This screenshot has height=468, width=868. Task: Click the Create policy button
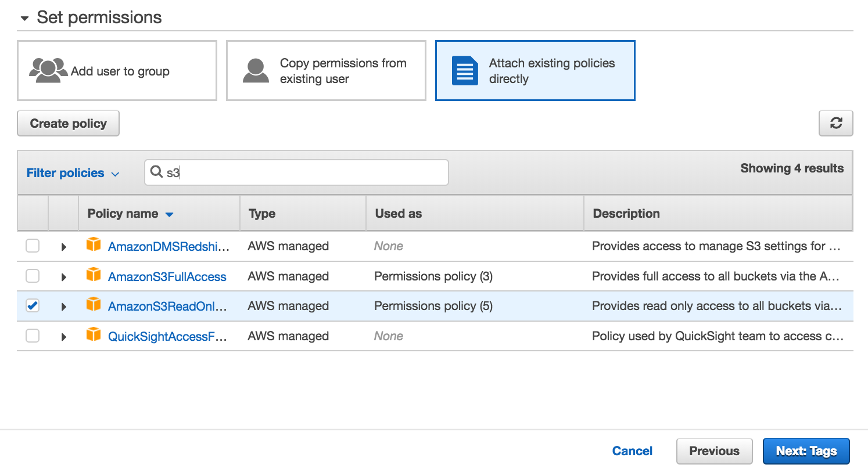pos(68,123)
